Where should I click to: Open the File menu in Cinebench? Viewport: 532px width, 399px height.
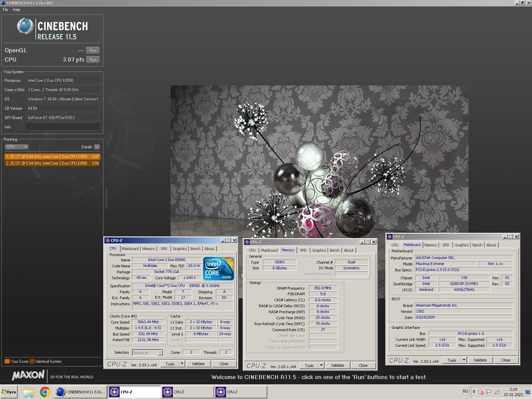click(x=5, y=10)
